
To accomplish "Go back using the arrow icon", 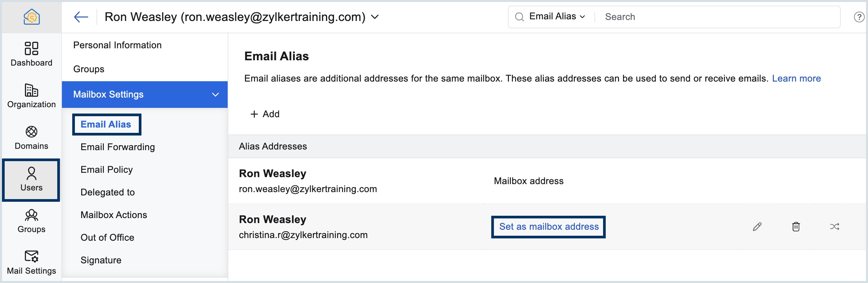I will (81, 17).
